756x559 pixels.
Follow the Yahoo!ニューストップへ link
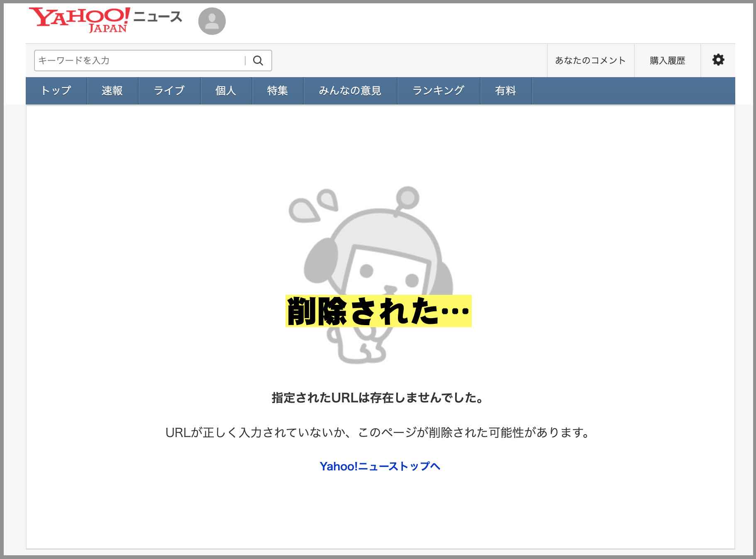380,466
